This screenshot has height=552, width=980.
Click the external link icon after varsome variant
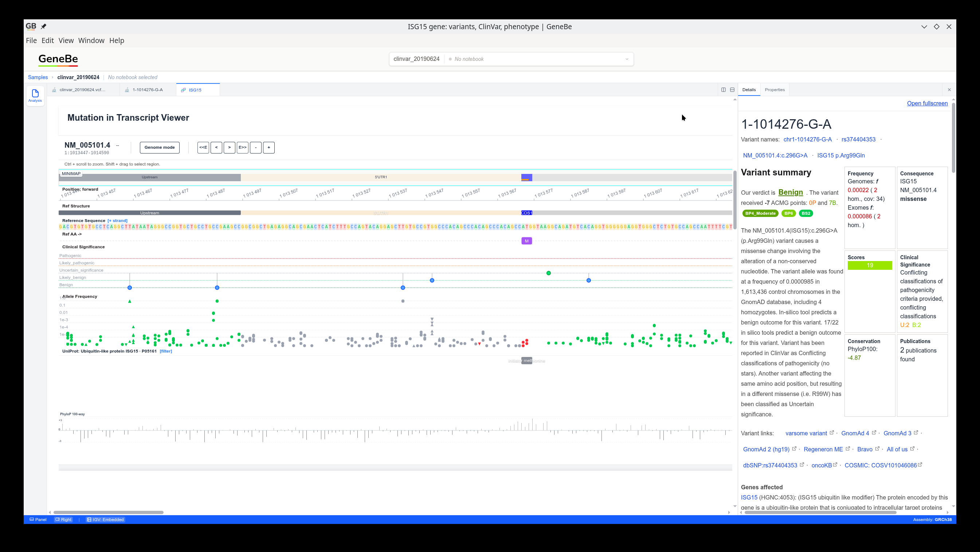click(832, 432)
